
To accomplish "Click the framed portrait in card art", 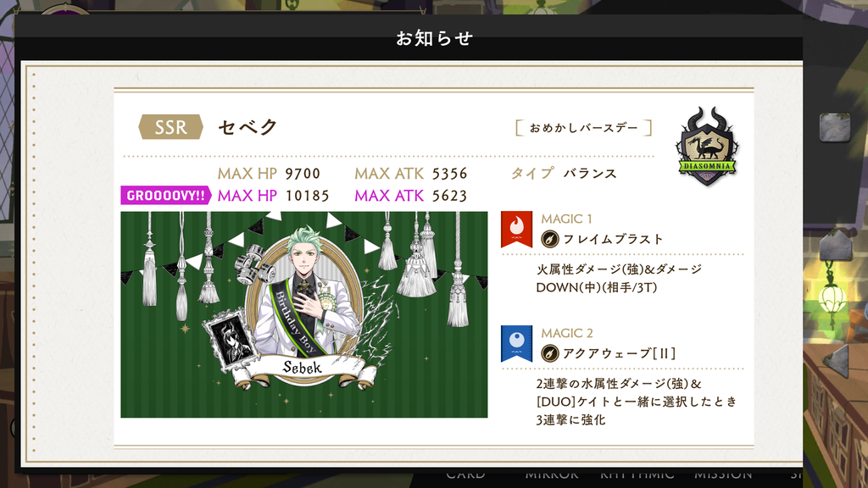I will coord(230,337).
